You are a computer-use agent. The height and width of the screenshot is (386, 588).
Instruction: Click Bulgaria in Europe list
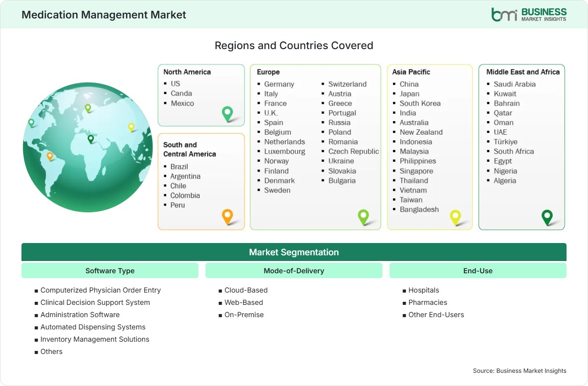(342, 180)
